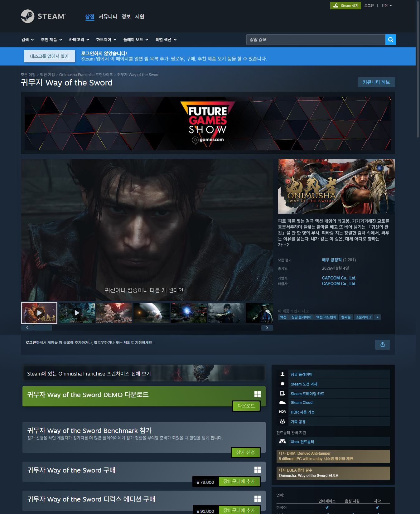Image resolution: width=420 pixels, height=514 pixels.
Task: Click the 칼싸움 tag
Action: click(x=346, y=317)
